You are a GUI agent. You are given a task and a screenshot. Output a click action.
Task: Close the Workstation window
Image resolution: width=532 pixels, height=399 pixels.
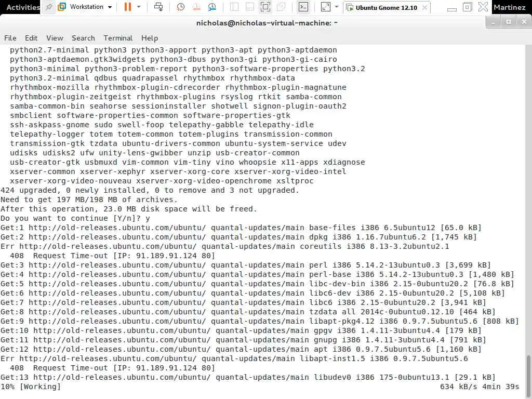pos(483,7)
